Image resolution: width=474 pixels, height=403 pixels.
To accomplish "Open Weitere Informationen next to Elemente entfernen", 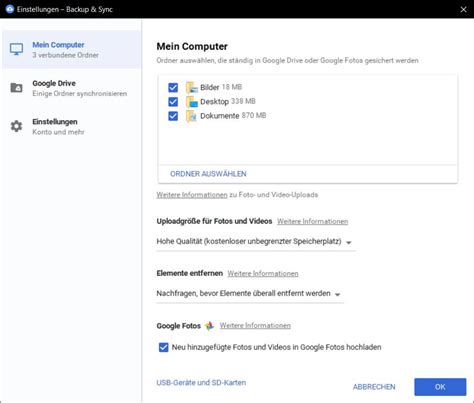I will 263,273.
